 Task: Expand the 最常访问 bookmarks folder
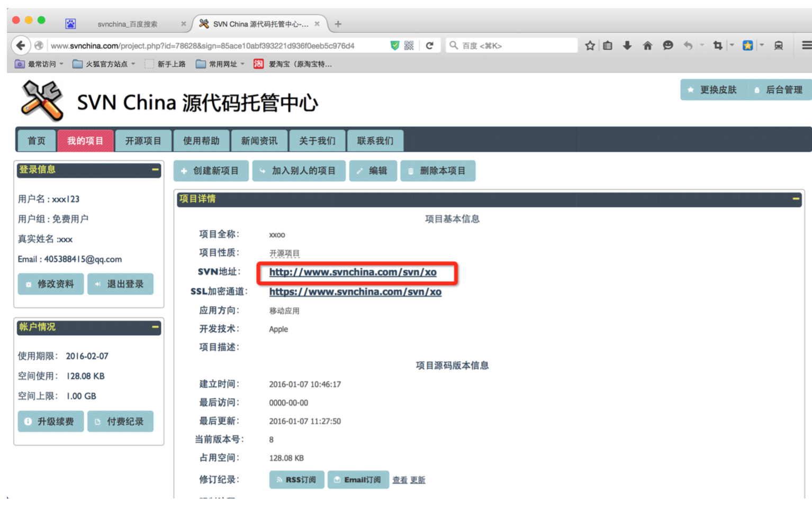click(x=39, y=64)
